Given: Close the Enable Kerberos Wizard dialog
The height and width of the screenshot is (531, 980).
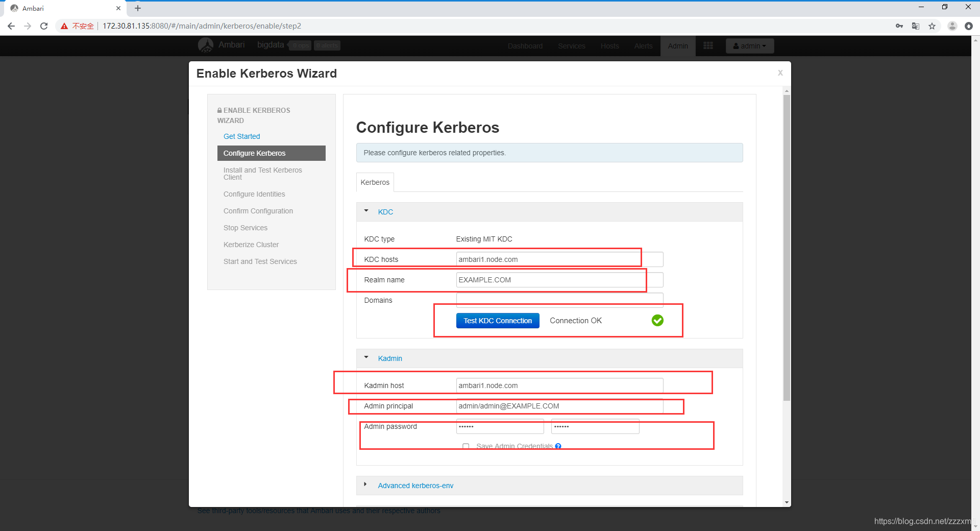Looking at the screenshot, I should tap(780, 73).
